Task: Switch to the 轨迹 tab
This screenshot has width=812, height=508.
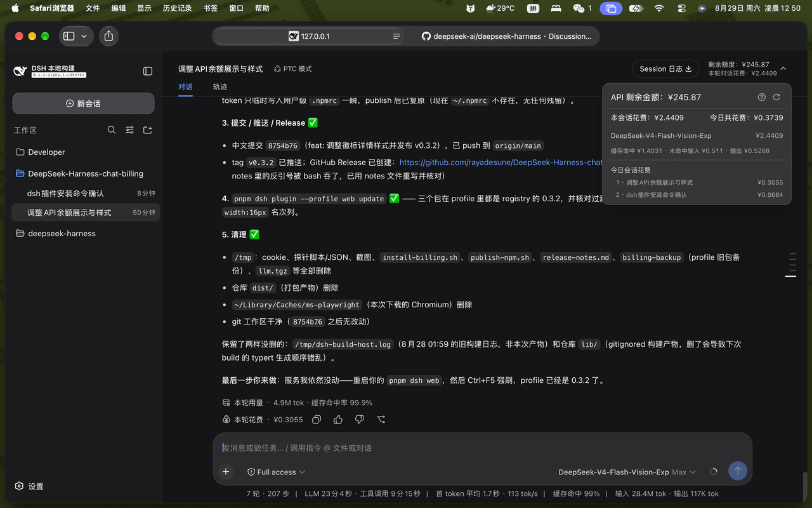Action: click(220, 86)
